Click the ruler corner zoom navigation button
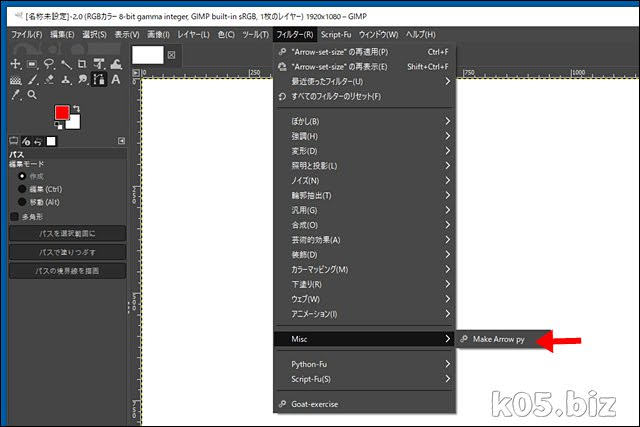Screen dimensions: 640x427 [136, 73]
